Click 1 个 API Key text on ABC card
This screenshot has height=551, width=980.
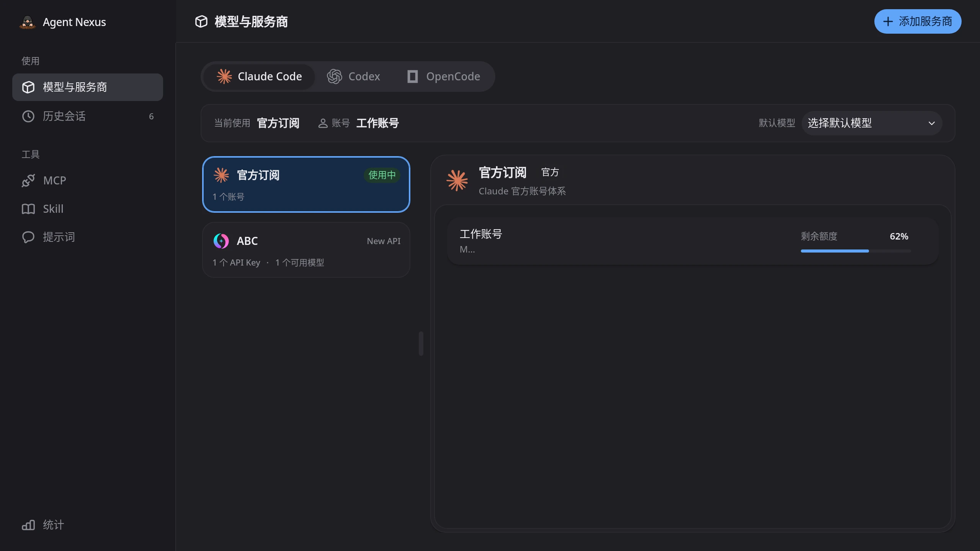tap(236, 262)
